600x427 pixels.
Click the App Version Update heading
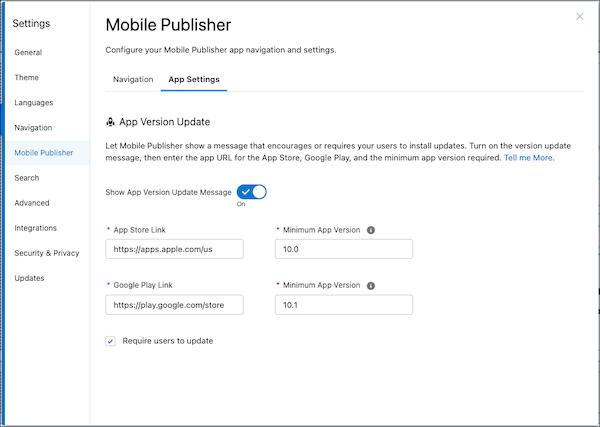165,122
